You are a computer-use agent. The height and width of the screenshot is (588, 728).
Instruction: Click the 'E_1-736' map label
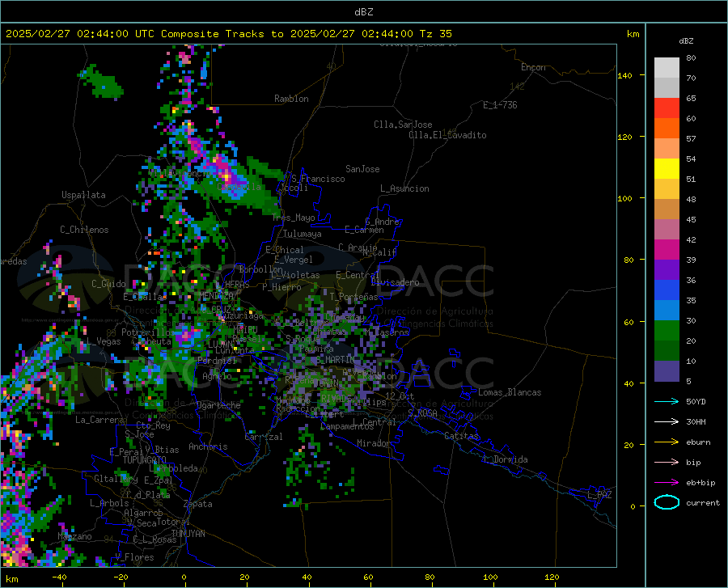click(500, 105)
